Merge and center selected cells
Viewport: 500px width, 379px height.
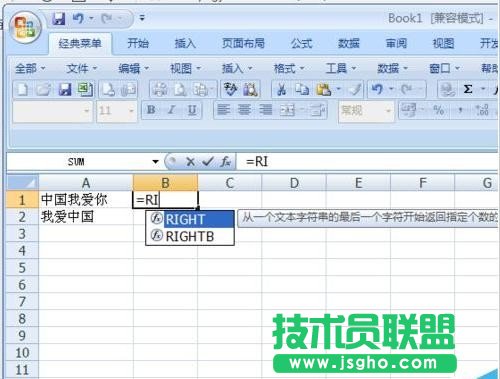(287, 110)
